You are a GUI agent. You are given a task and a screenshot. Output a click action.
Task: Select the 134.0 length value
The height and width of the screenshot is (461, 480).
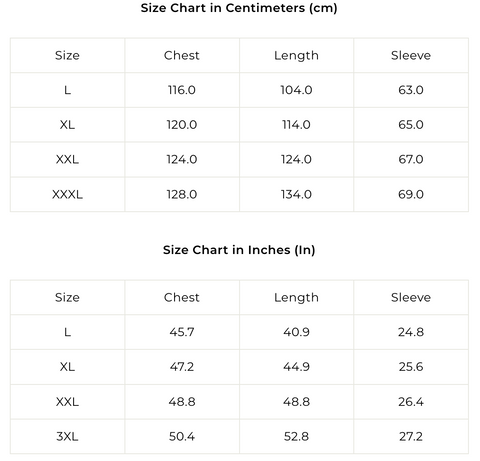pyautogui.click(x=296, y=194)
